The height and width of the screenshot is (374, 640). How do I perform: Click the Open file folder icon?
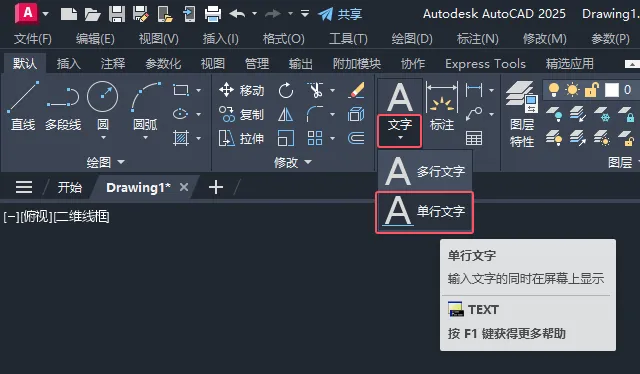pyautogui.click(x=92, y=14)
